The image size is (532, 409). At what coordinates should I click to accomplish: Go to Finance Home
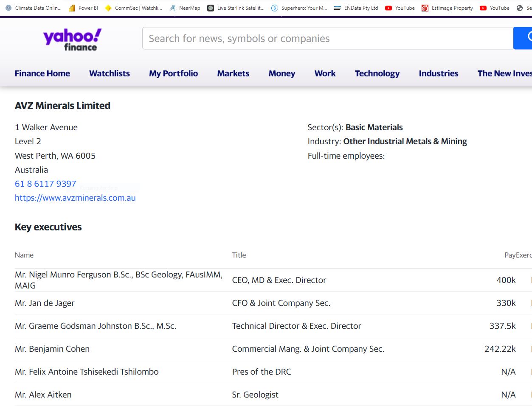[x=42, y=73]
